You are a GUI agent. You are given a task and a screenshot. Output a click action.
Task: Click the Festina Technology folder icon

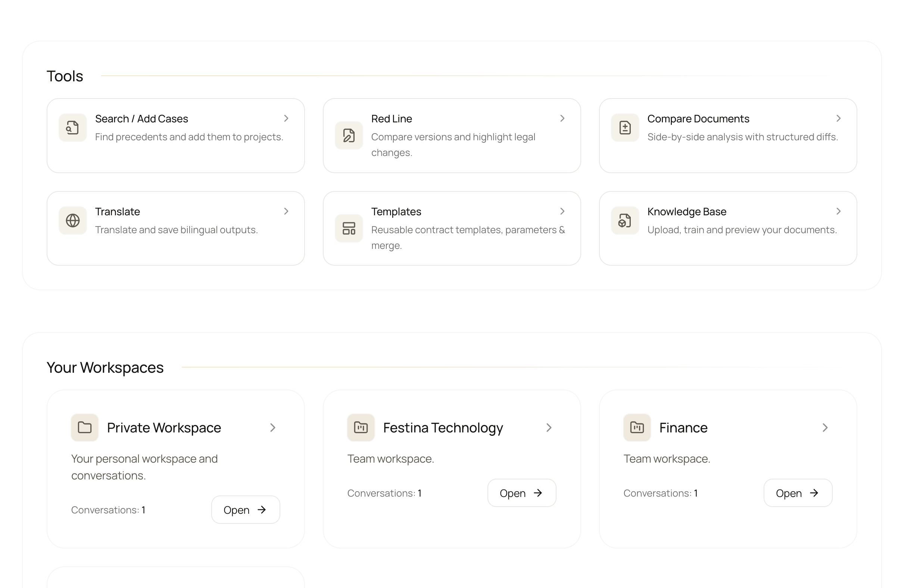coord(361,428)
